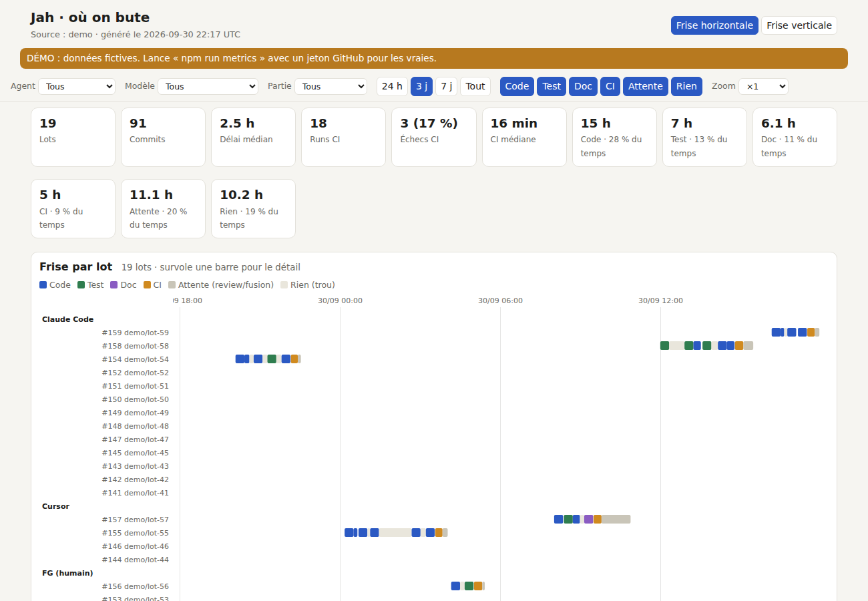Toggle the Code category filter

(517, 86)
